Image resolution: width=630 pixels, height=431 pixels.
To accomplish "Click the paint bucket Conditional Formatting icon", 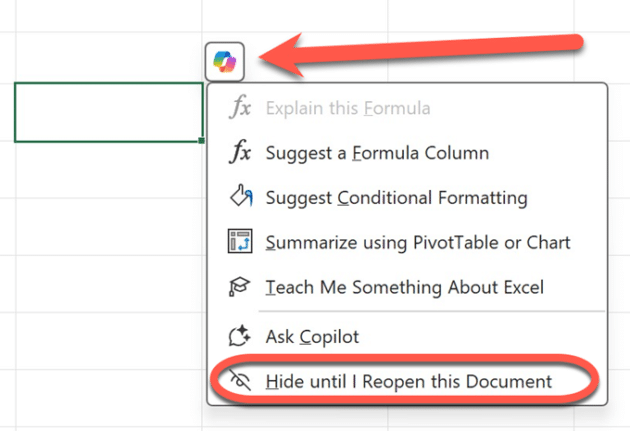I will [240, 196].
